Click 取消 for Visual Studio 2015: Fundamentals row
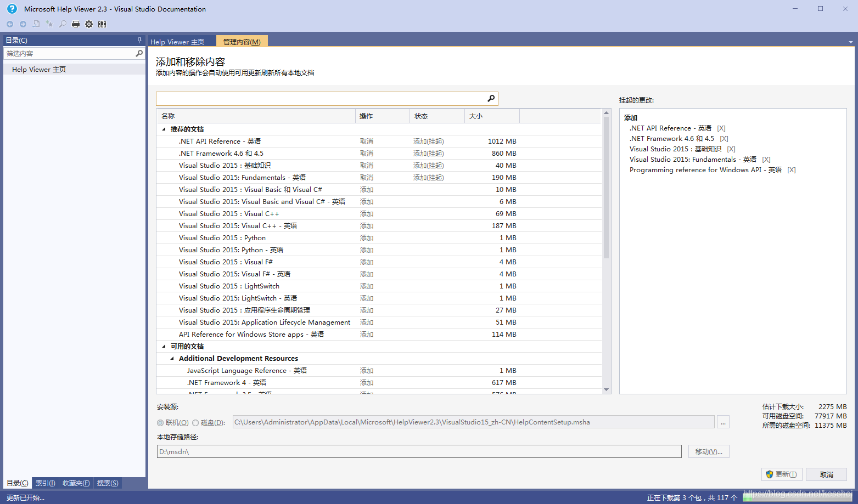Image resolution: width=858 pixels, height=504 pixels. pyautogui.click(x=367, y=178)
